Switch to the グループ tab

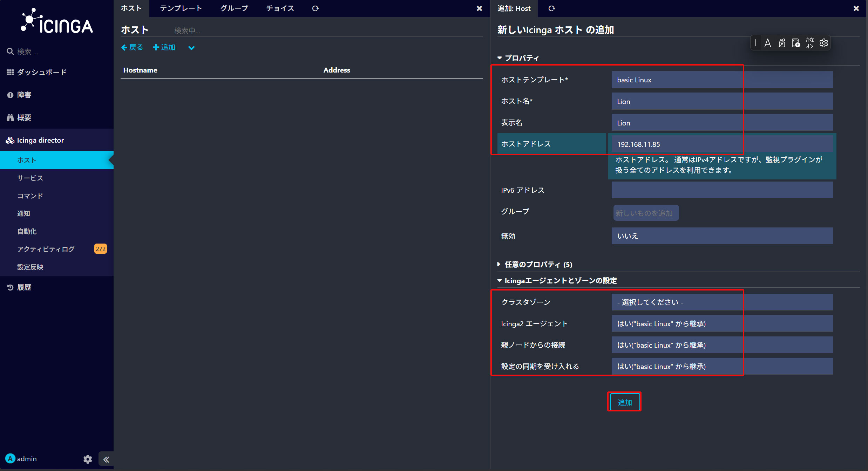coord(234,8)
